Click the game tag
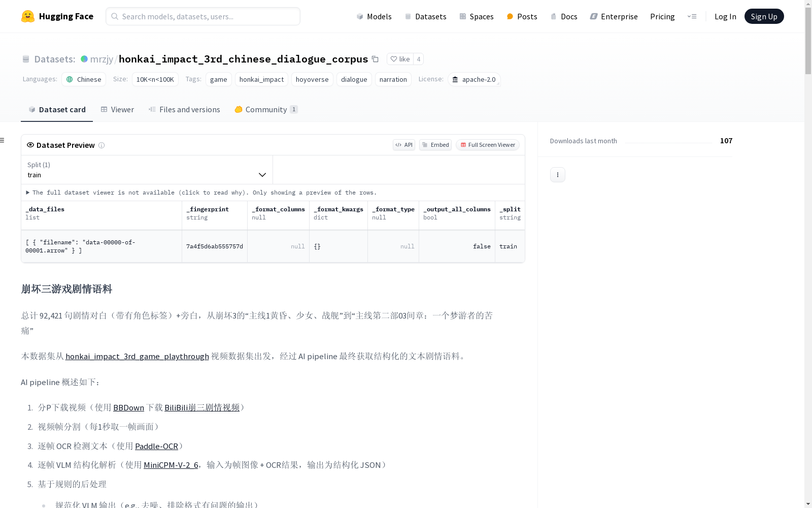The height and width of the screenshot is (508, 812). point(219,79)
